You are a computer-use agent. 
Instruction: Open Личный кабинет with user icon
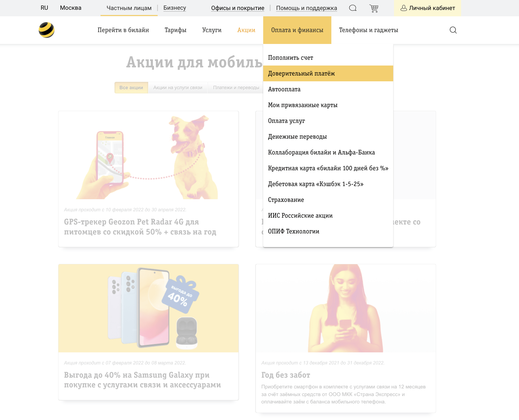tap(427, 8)
